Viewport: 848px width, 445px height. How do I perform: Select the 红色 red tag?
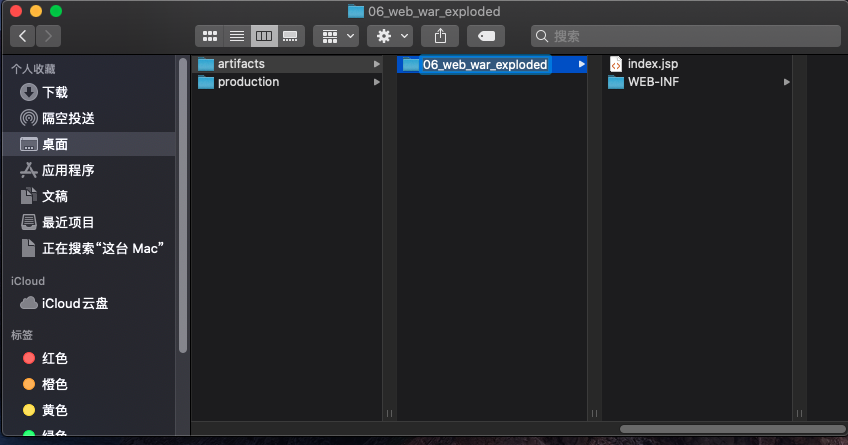point(89,358)
